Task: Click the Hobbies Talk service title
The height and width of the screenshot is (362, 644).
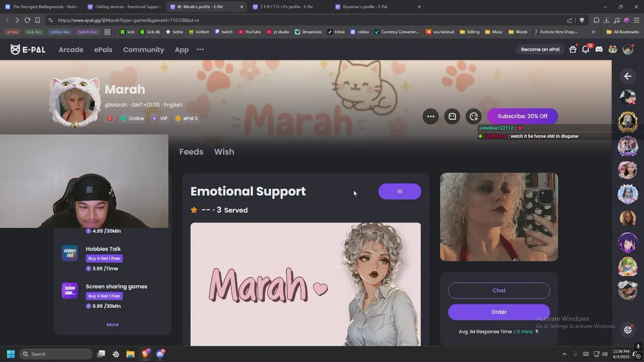Action: click(103, 249)
